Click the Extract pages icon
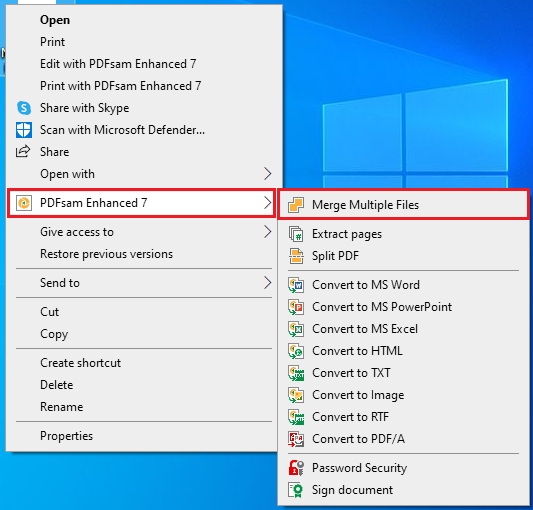 click(x=296, y=234)
